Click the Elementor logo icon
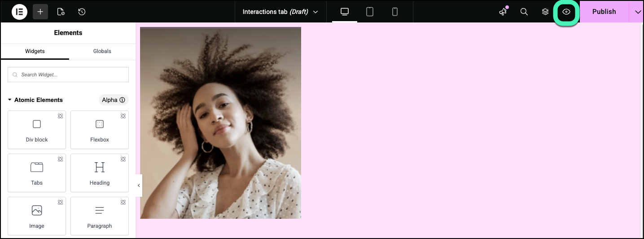The height and width of the screenshot is (239, 644). point(19,12)
